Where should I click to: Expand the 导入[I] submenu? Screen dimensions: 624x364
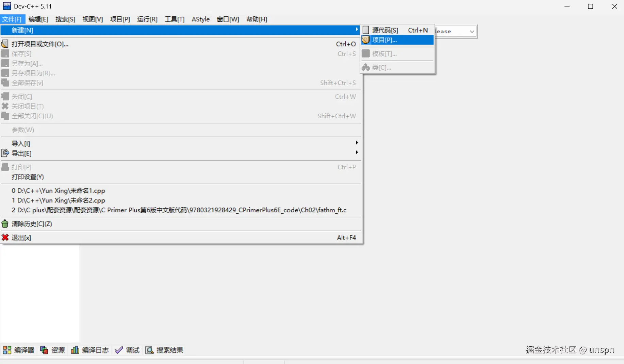pyautogui.click(x=20, y=144)
